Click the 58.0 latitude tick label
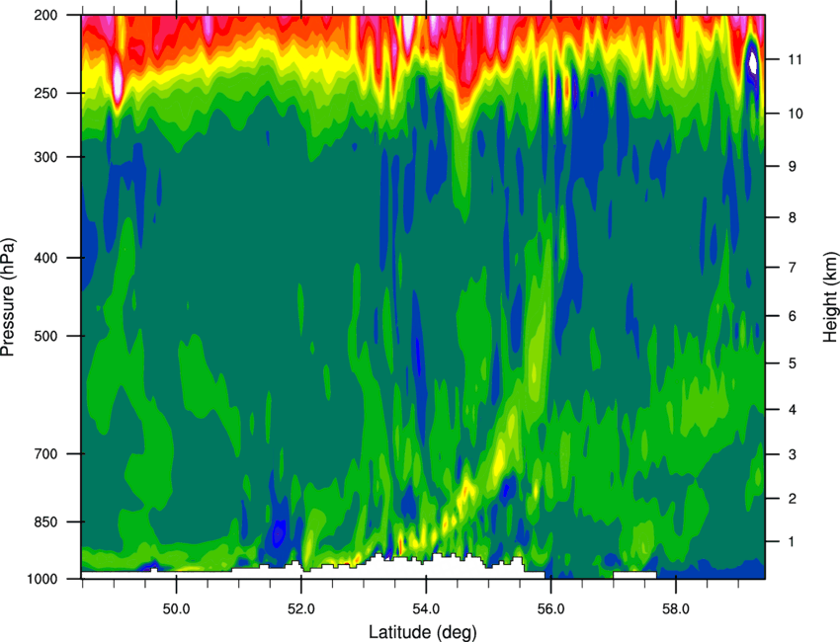The image size is (840, 642). 676,608
